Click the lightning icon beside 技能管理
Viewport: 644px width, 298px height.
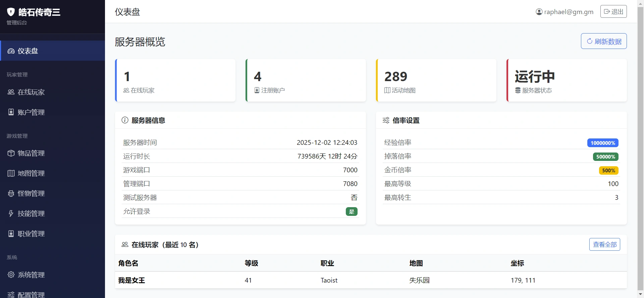point(11,214)
